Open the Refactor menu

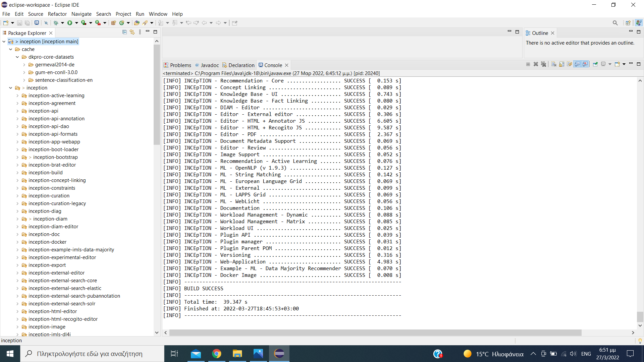pos(57,14)
